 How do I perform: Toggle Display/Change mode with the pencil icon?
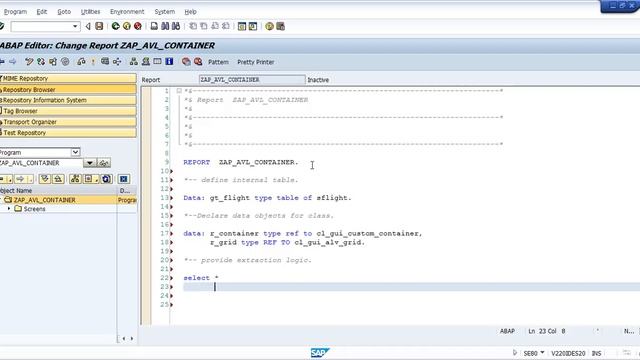point(29,62)
